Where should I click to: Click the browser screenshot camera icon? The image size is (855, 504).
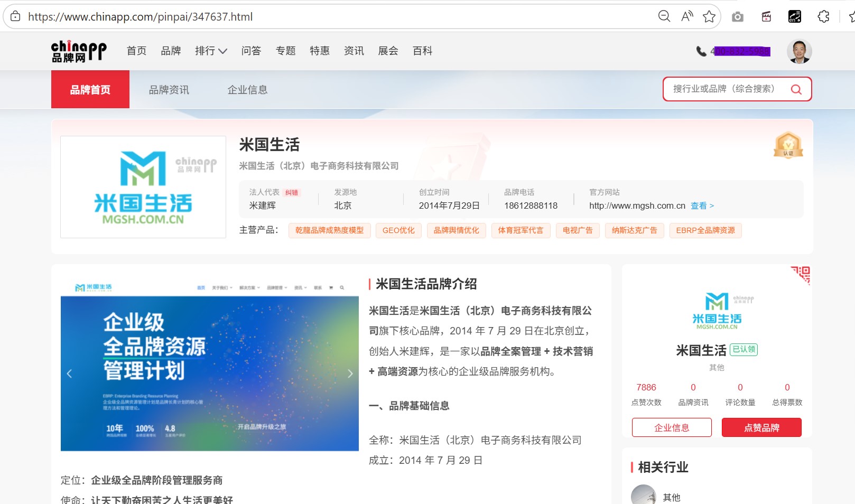tap(738, 17)
